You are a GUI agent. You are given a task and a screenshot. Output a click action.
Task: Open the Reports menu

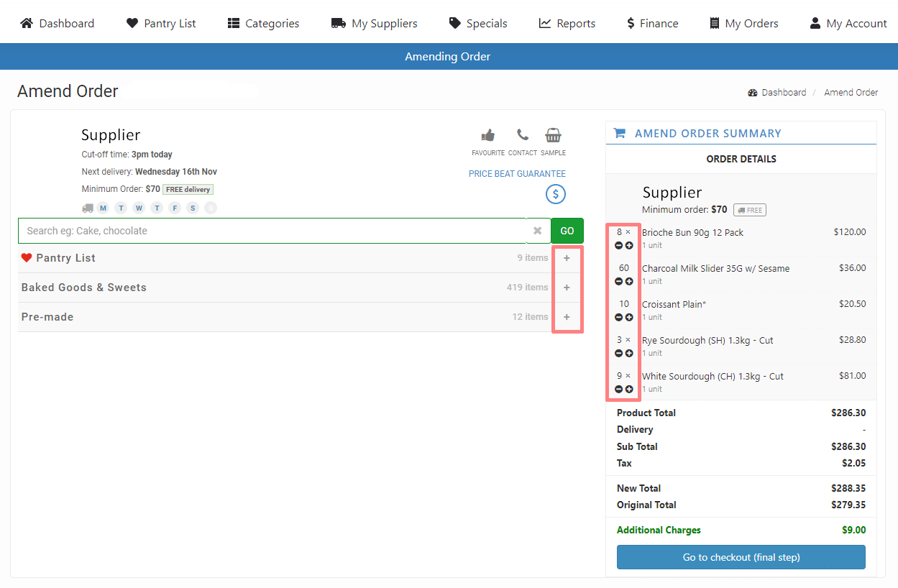(x=567, y=22)
